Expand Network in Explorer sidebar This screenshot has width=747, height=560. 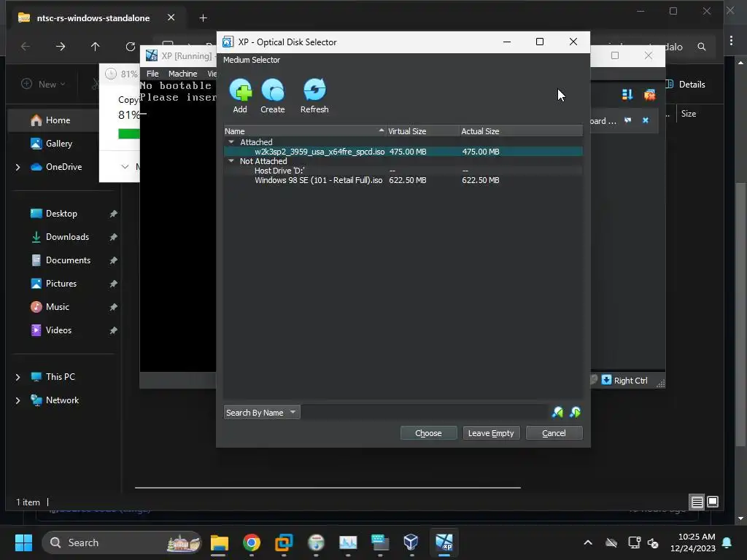tap(18, 400)
